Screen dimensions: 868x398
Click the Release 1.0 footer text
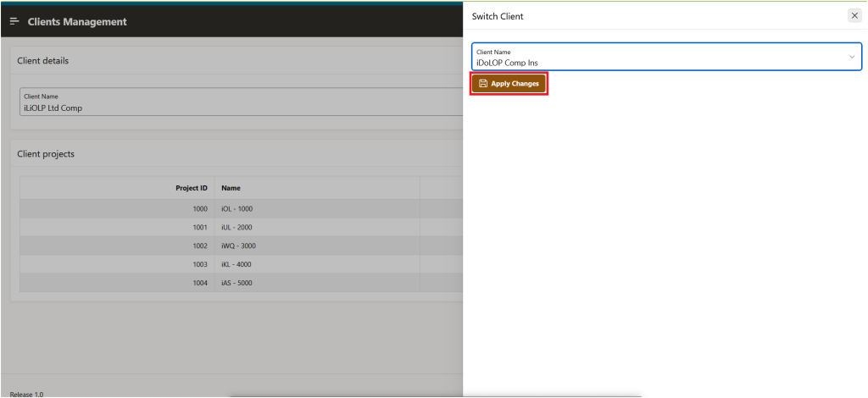[26, 394]
